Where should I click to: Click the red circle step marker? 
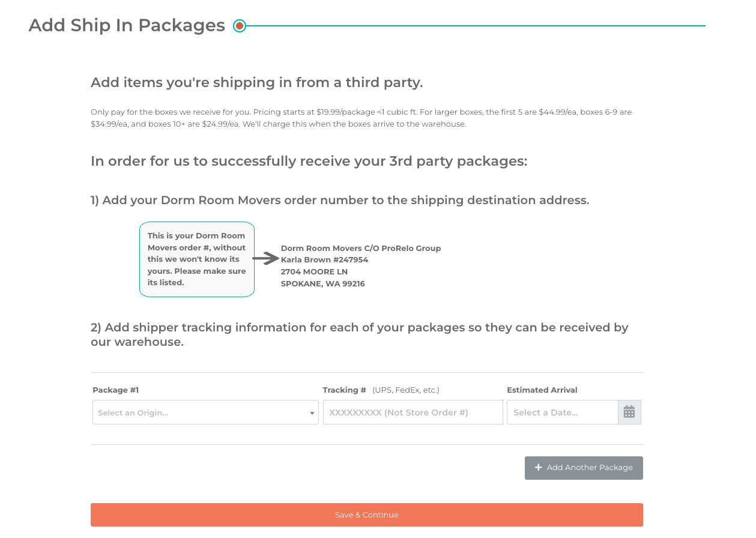pos(240,26)
